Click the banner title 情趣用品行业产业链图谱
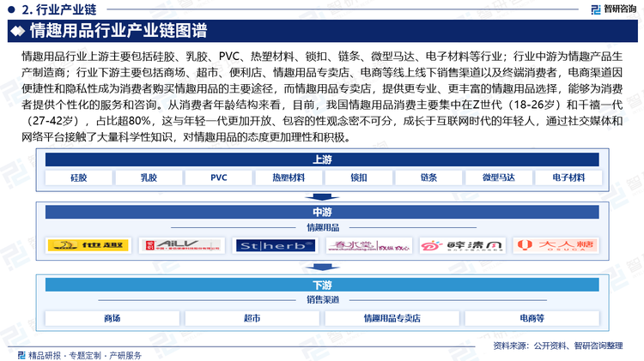Screen dimensions: 644x361 tap(118, 31)
